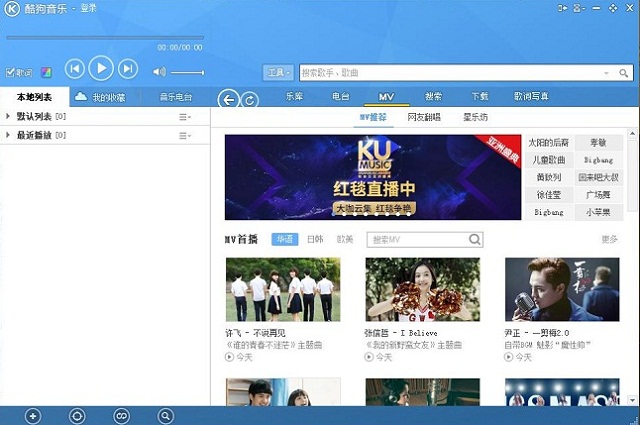Click play icon under 张信哲 MV
The height and width of the screenshot is (425, 640).
(369, 357)
